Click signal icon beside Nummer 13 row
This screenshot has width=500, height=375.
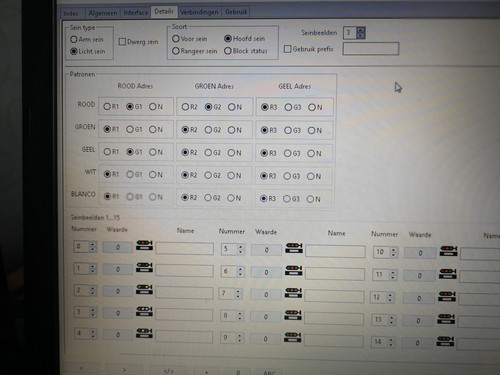click(x=446, y=319)
